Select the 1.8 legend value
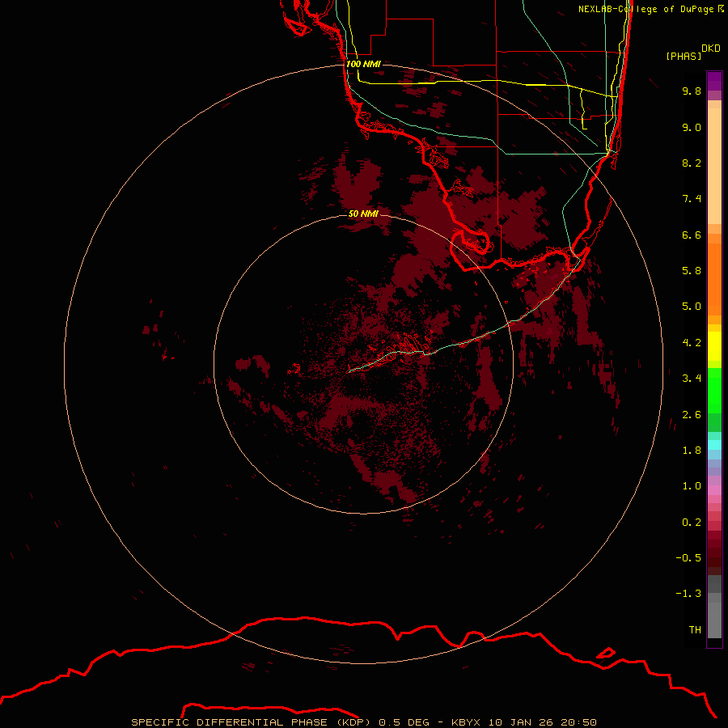The image size is (728, 728). coord(692,451)
